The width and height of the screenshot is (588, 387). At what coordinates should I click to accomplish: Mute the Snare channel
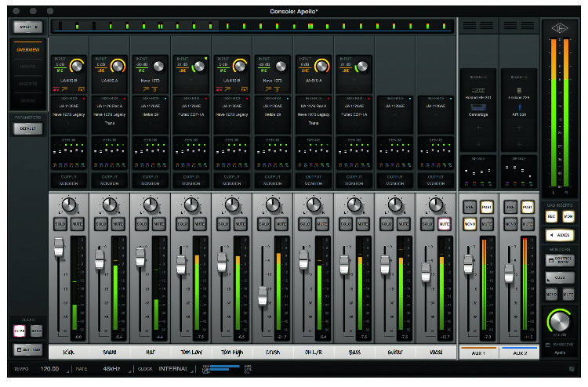coord(118,225)
